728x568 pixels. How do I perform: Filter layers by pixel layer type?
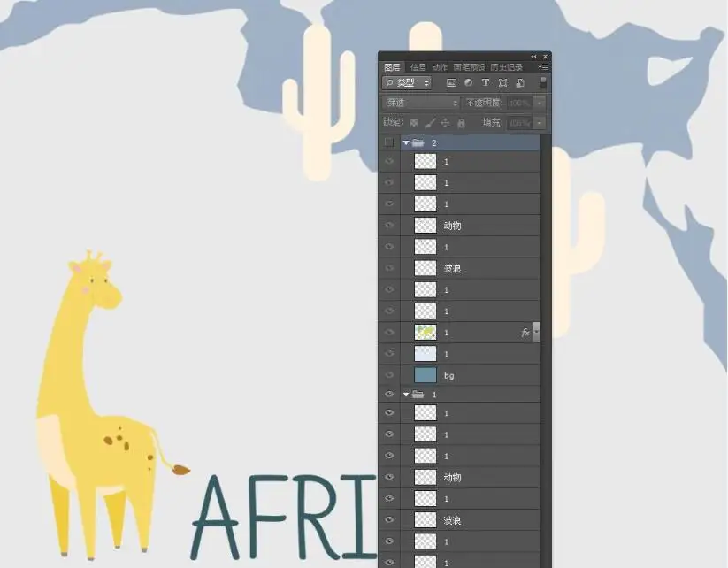click(451, 82)
